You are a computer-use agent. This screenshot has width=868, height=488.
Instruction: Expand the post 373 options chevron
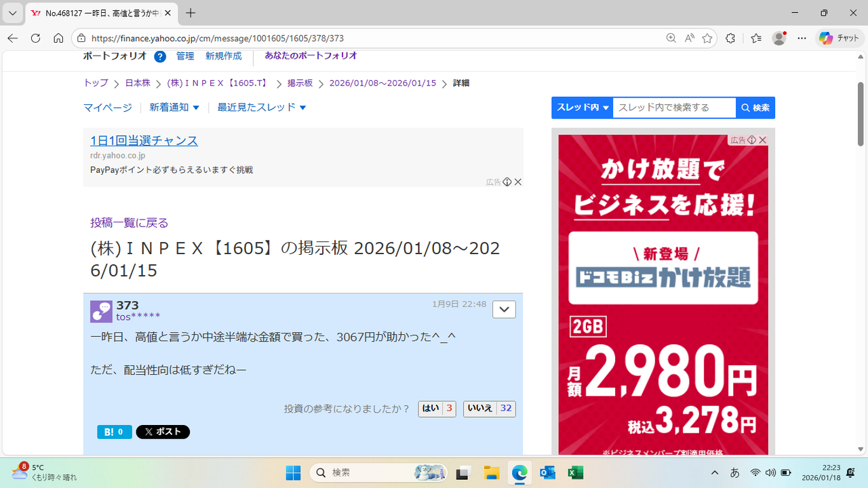504,310
